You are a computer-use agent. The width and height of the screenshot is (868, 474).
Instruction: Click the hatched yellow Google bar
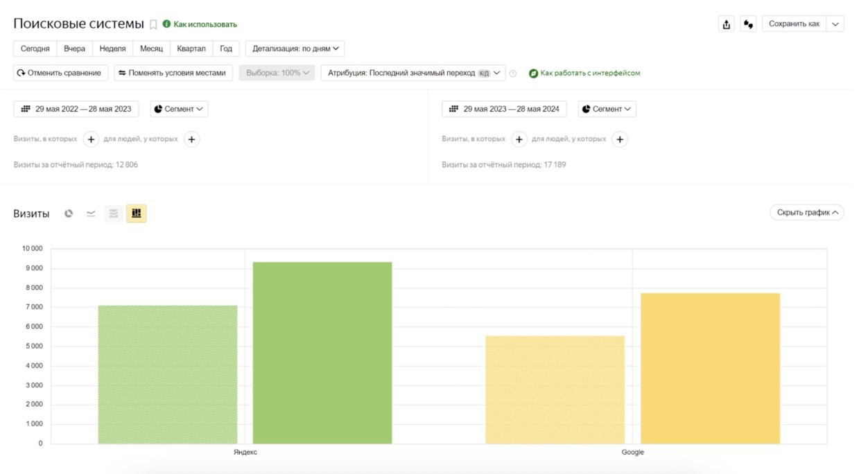(x=555, y=390)
